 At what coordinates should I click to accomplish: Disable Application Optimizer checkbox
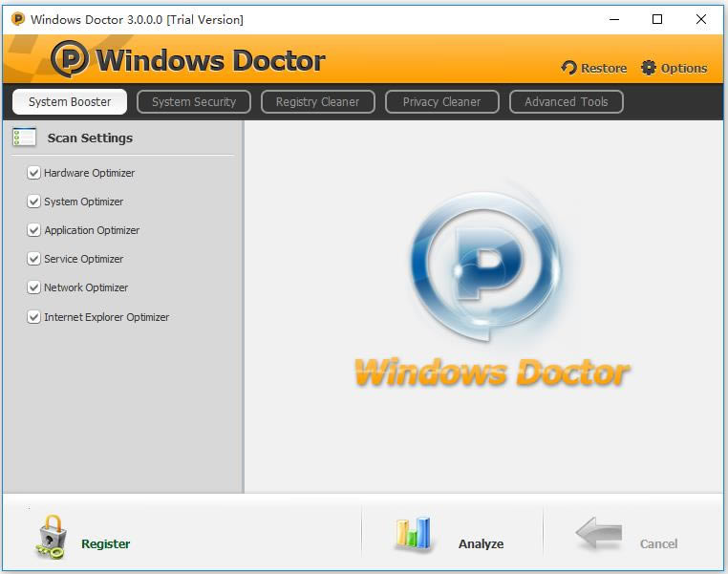click(x=33, y=230)
